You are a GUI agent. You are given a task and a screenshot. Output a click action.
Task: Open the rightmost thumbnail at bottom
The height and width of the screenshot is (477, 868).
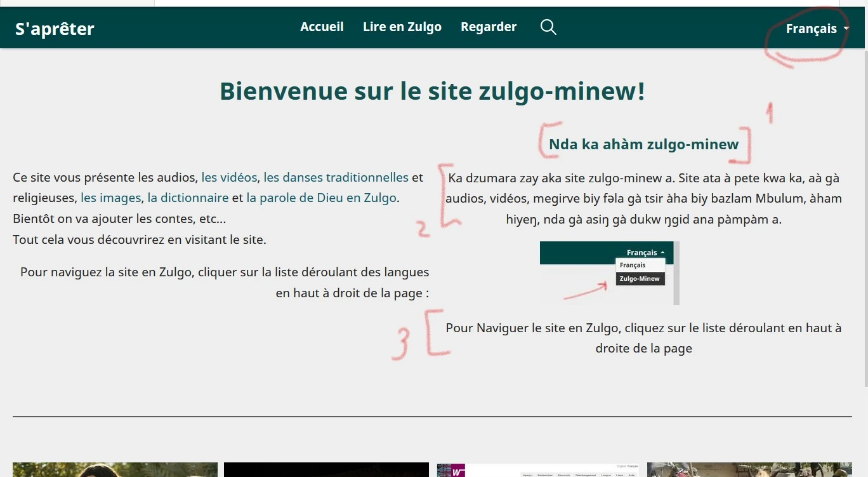(749, 469)
